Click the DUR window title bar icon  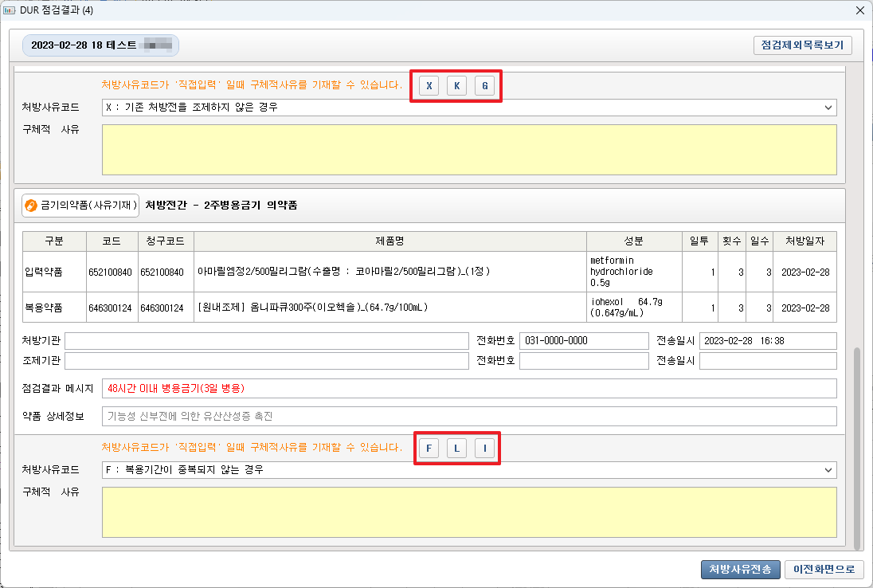tap(10, 10)
